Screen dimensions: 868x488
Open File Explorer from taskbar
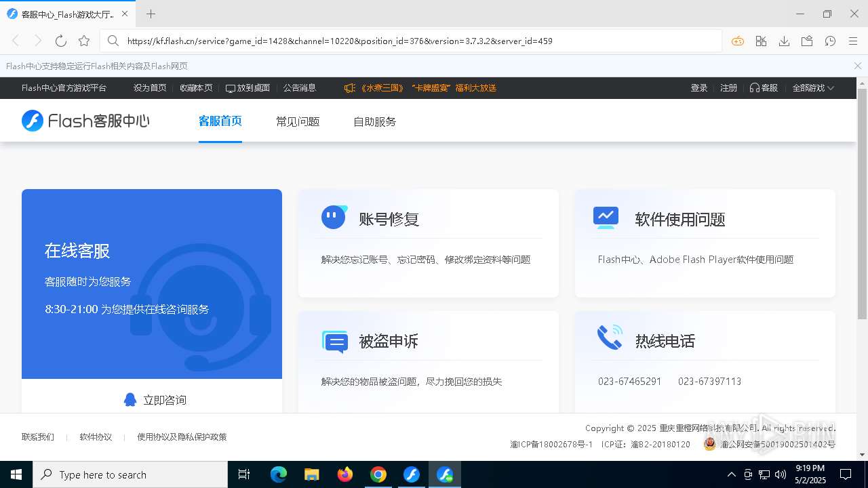[312, 474]
